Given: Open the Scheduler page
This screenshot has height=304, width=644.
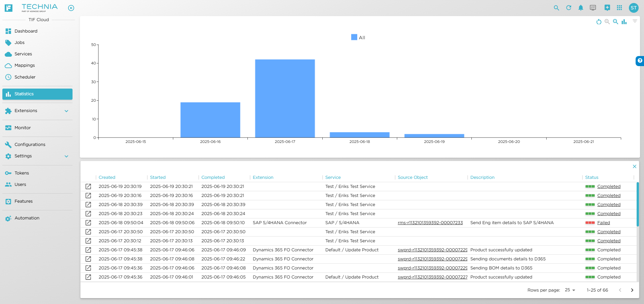Looking at the screenshot, I should tap(25, 77).
